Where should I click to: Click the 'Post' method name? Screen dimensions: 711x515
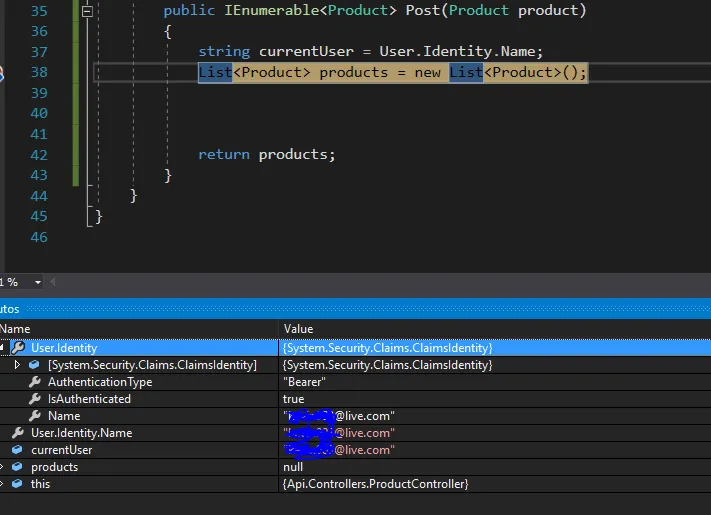[423, 10]
